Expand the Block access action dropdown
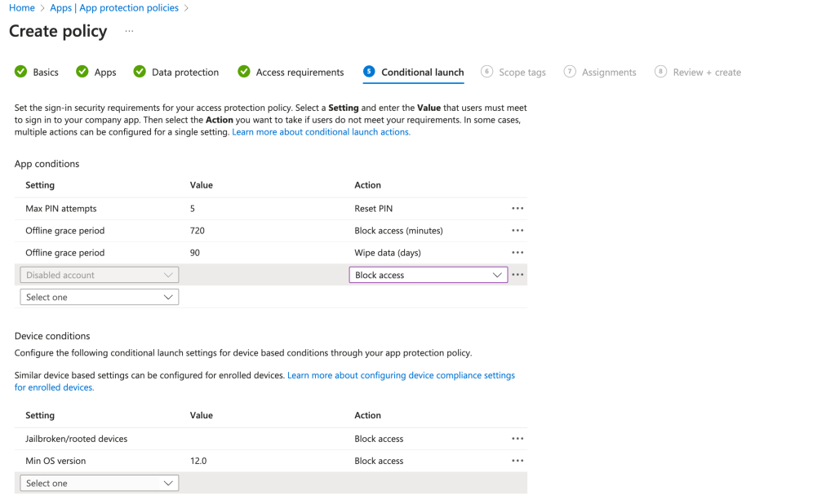 (x=428, y=276)
